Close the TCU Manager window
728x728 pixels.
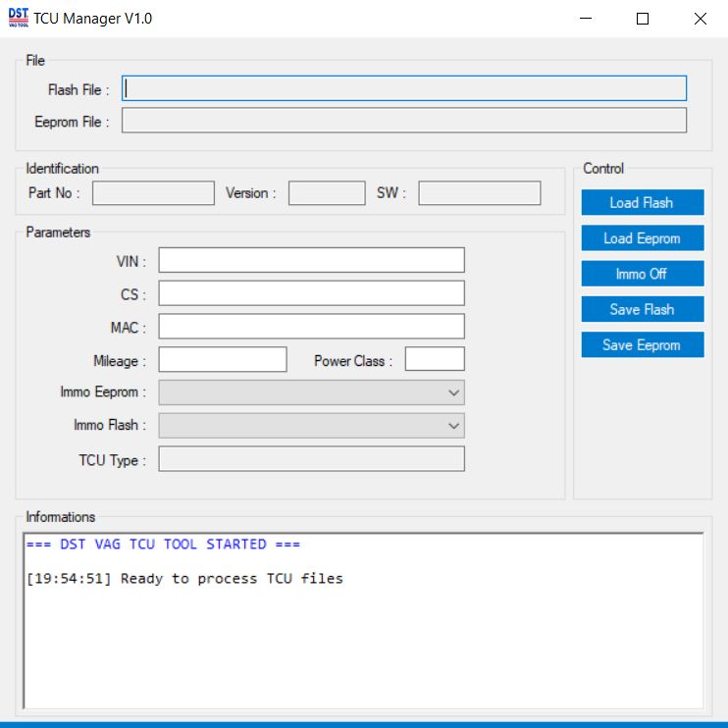point(701,19)
